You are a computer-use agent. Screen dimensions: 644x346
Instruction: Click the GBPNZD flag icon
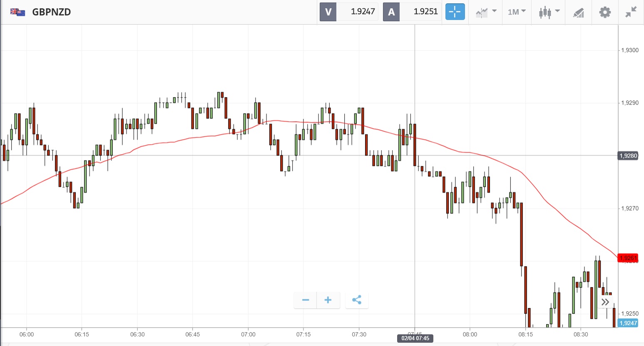coord(18,12)
